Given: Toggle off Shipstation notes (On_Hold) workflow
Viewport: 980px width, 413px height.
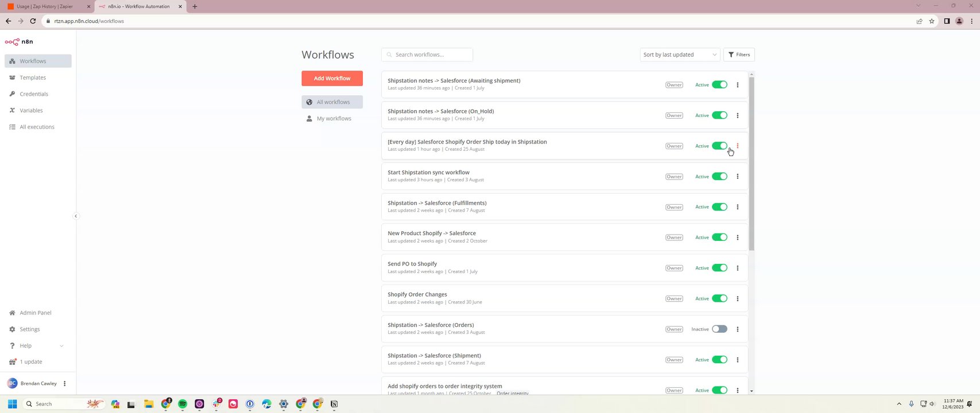Looking at the screenshot, I should click(x=719, y=115).
